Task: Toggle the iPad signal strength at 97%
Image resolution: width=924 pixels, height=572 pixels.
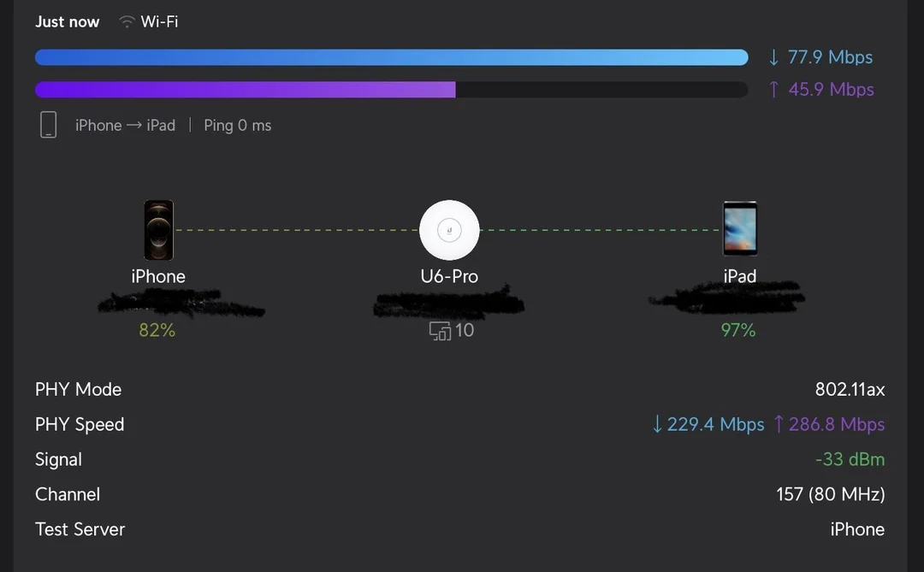Action: pos(737,330)
